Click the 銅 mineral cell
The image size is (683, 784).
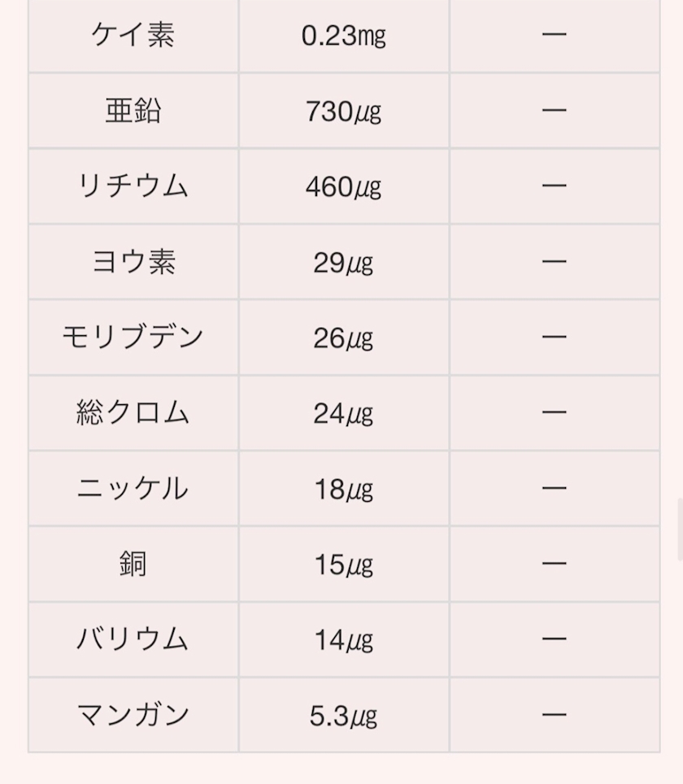point(133,564)
